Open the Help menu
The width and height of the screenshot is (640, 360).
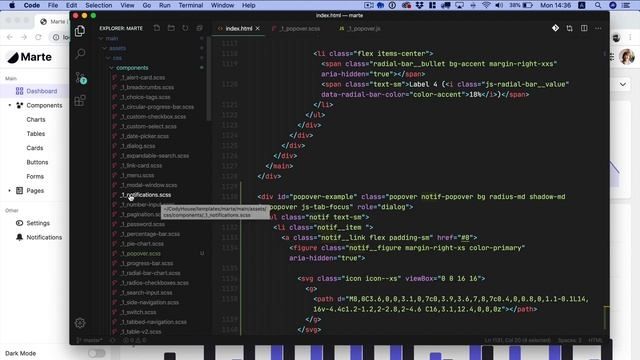click(249, 5)
